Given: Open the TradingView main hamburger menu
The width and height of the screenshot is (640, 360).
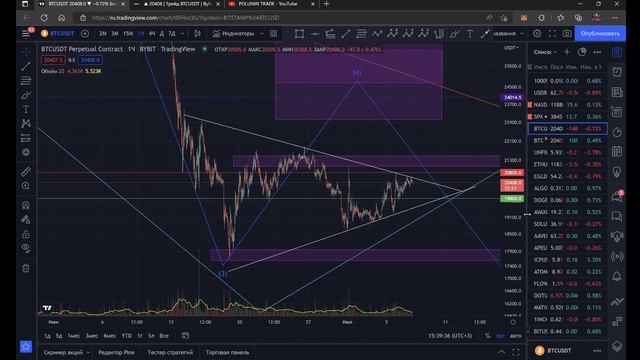Looking at the screenshot, I should 26,34.
